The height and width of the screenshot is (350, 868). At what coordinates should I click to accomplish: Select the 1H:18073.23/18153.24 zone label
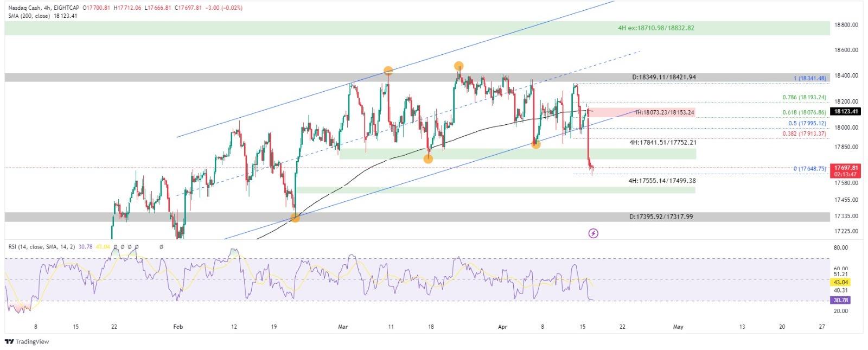coord(665,112)
